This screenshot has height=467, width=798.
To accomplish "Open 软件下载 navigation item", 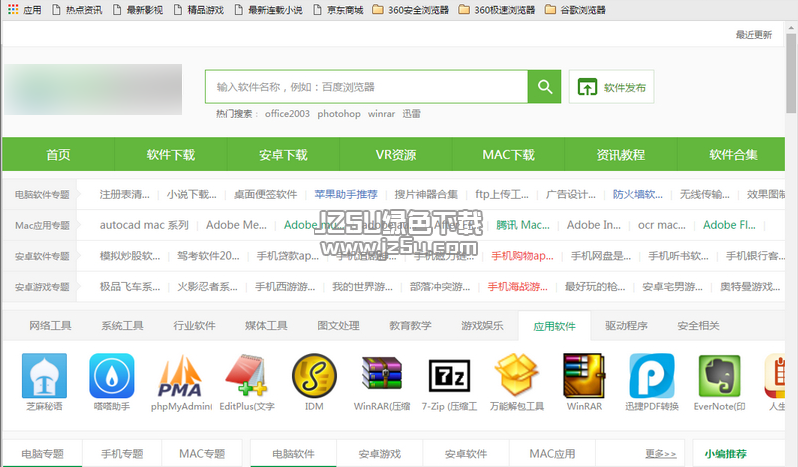I will pos(170,154).
